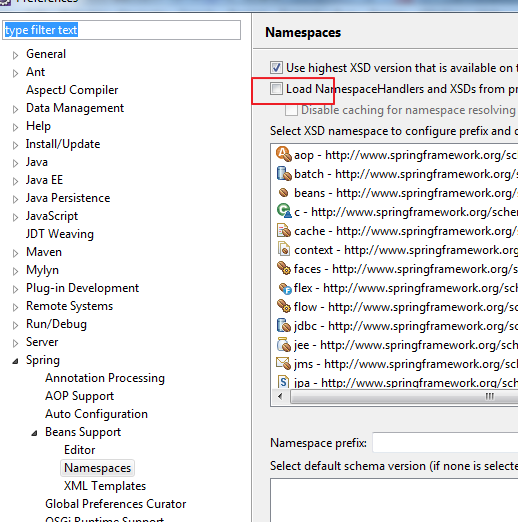Click the aop namespace icon
This screenshot has height=522, width=518.
tap(284, 154)
